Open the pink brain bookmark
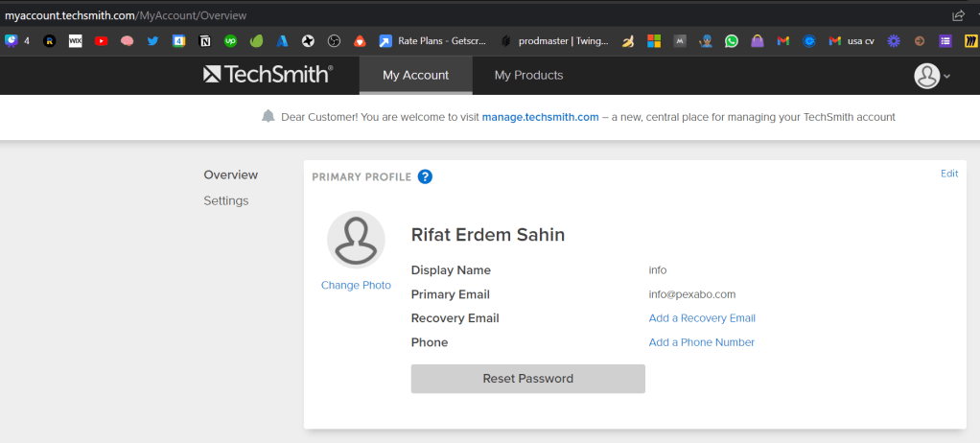Screen dimensions: 980x443 point(127,41)
